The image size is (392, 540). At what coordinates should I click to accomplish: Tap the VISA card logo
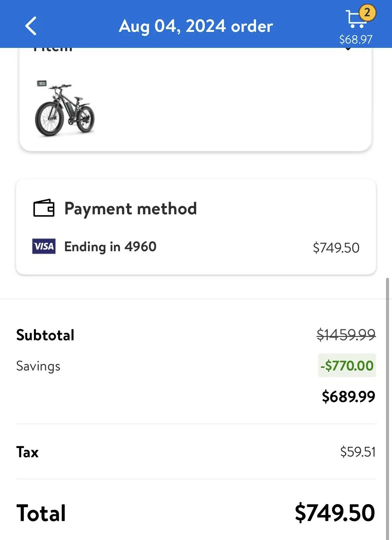[x=44, y=246]
